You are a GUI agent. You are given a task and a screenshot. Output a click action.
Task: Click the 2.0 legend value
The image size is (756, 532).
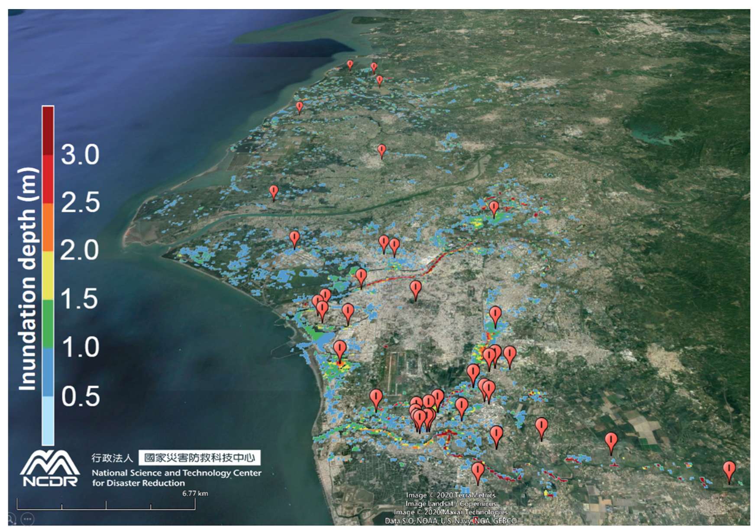coord(80,250)
